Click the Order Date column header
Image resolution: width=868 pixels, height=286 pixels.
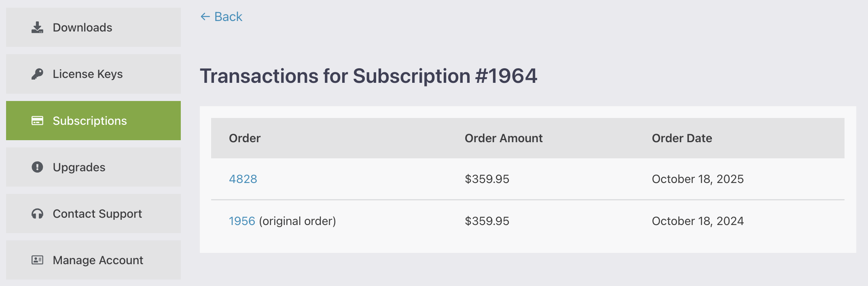click(682, 138)
